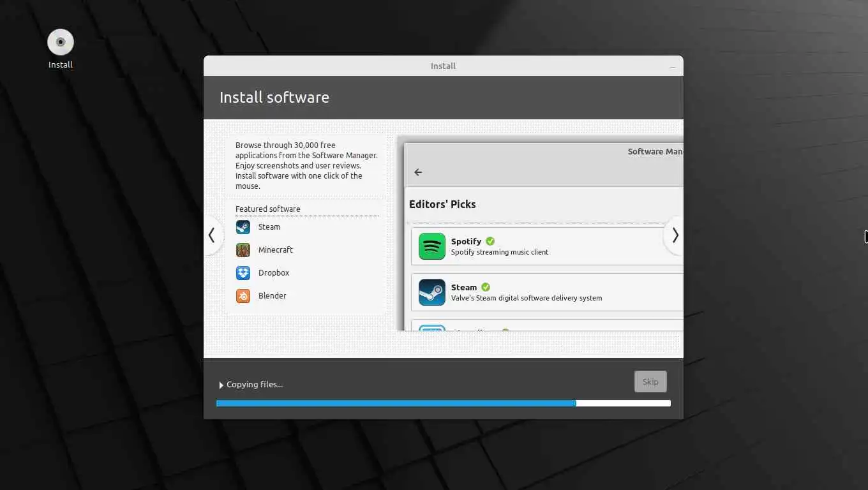Click the Blender icon in Featured software

pos(243,296)
